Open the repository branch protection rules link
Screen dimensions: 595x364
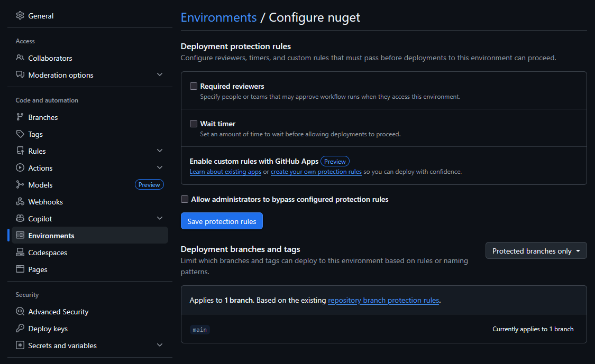tap(383, 300)
